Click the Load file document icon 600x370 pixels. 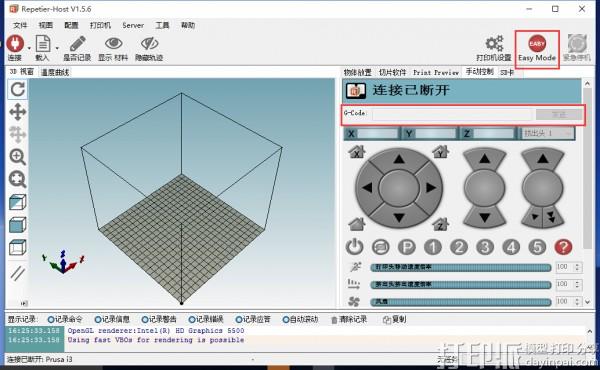(42, 43)
